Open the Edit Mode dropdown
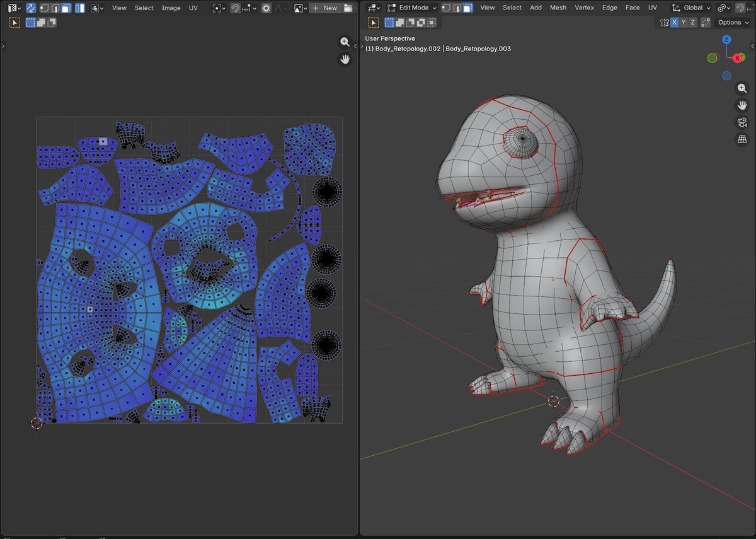The width and height of the screenshot is (756, 539). [x=412, y=8]
